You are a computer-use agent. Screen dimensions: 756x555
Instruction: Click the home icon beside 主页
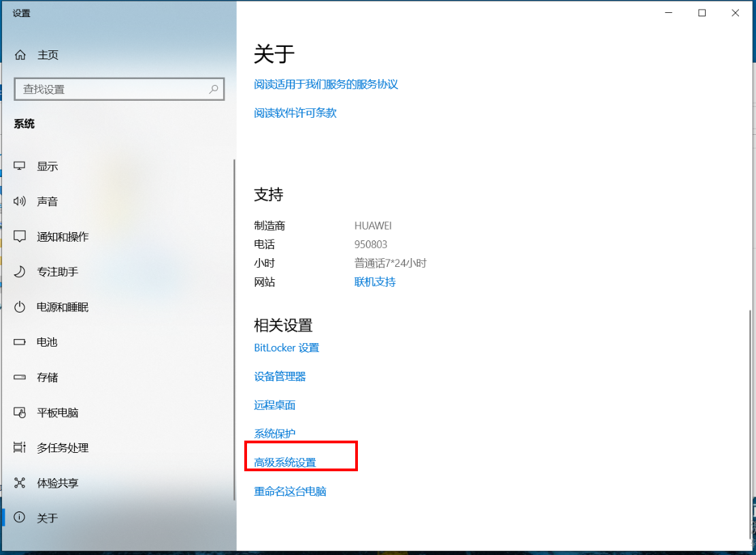pos(20,55)
